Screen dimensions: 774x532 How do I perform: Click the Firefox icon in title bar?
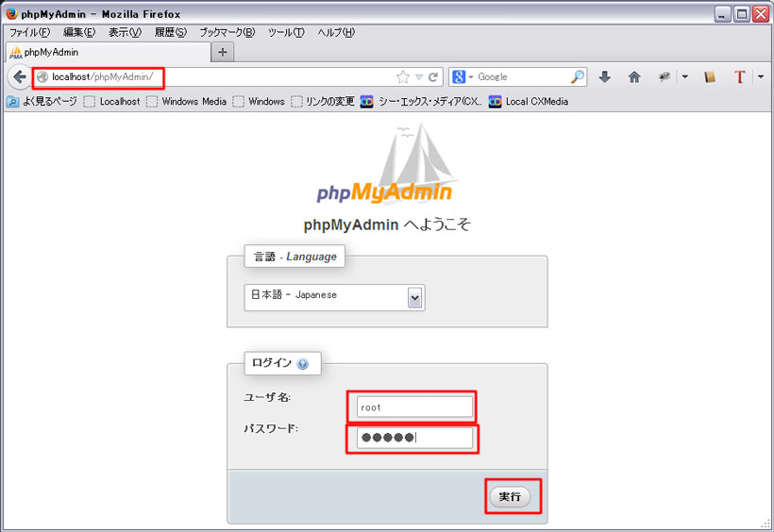[12, 13]
